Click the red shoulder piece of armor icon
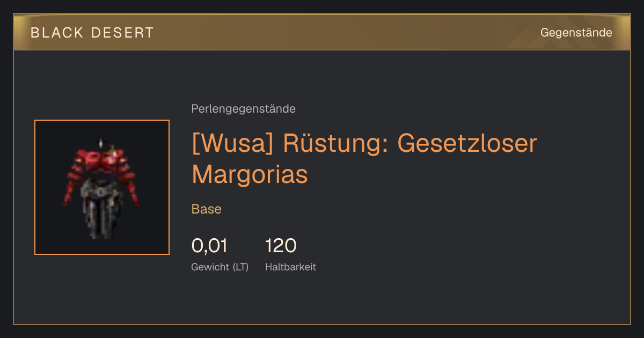644x338 pixels. [102, 159]
